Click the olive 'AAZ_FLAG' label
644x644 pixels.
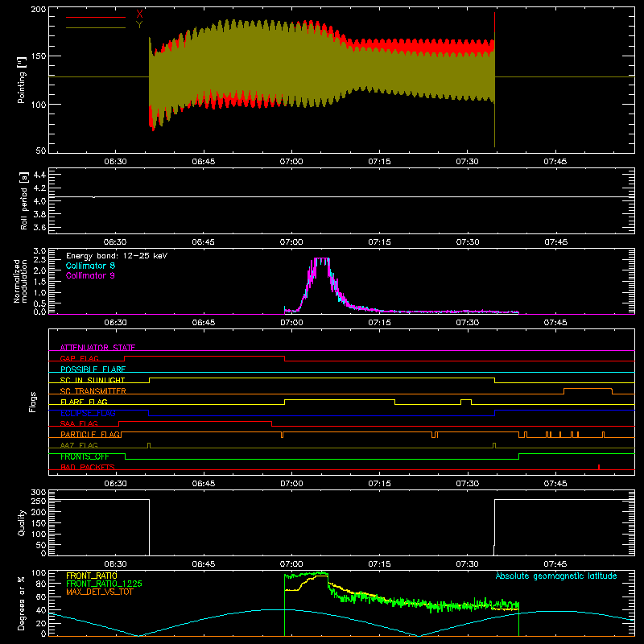tap(79, 445)
